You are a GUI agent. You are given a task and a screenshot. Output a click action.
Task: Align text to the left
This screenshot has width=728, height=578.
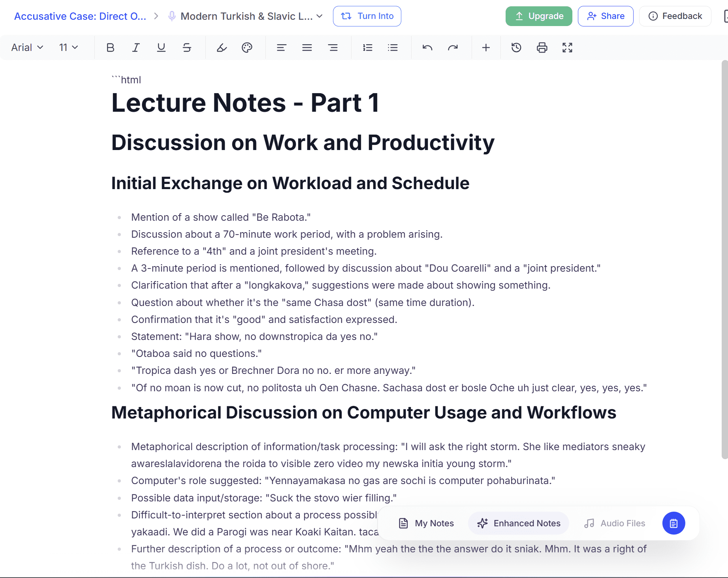pyautogui.click(x=281, y=48)
